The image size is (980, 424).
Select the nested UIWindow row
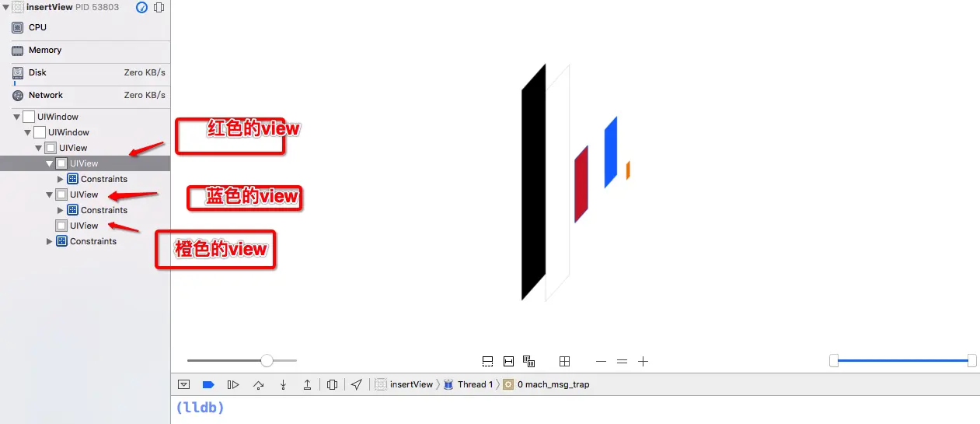pos(85,132)
